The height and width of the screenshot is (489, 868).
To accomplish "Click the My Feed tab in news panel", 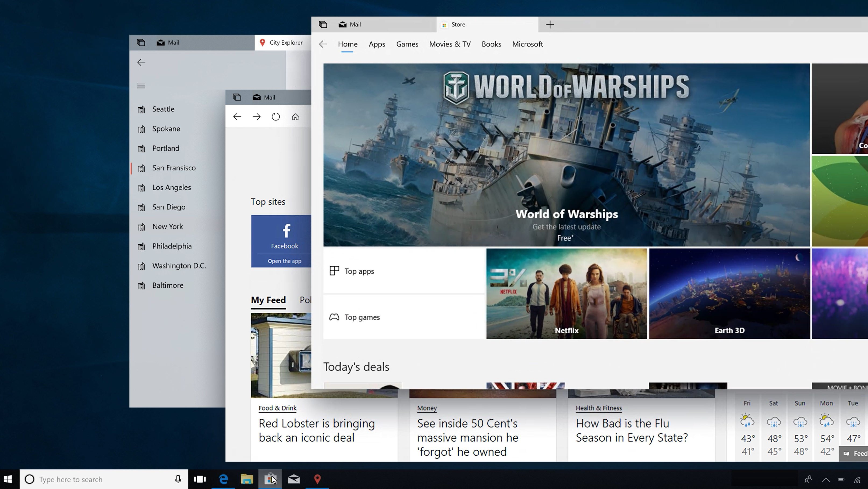I will click(268, 299).
